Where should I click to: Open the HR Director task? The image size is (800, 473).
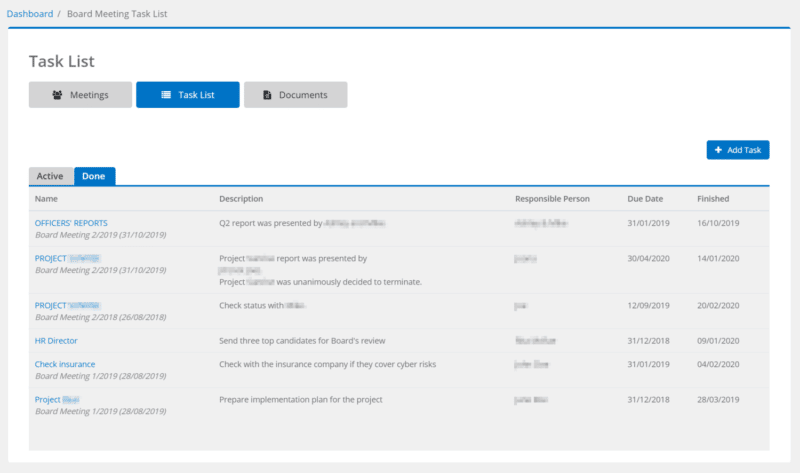(56, 340)
